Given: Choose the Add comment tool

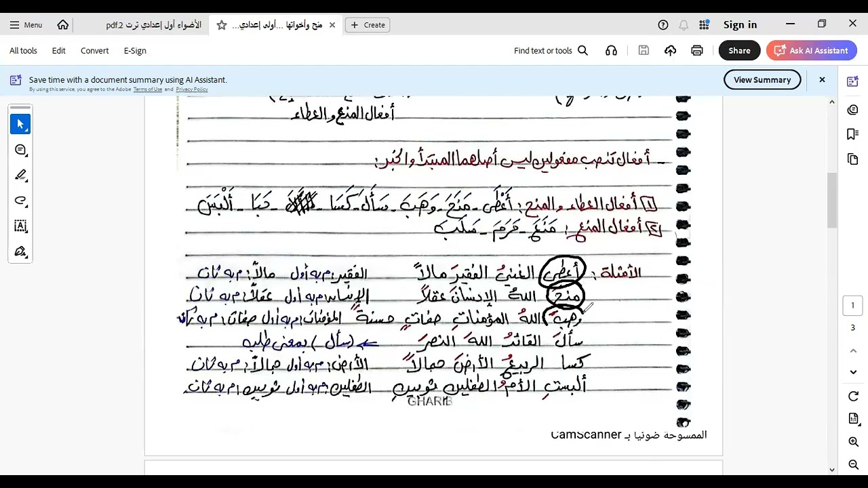Looking at the screenshot, I should 20,150.
